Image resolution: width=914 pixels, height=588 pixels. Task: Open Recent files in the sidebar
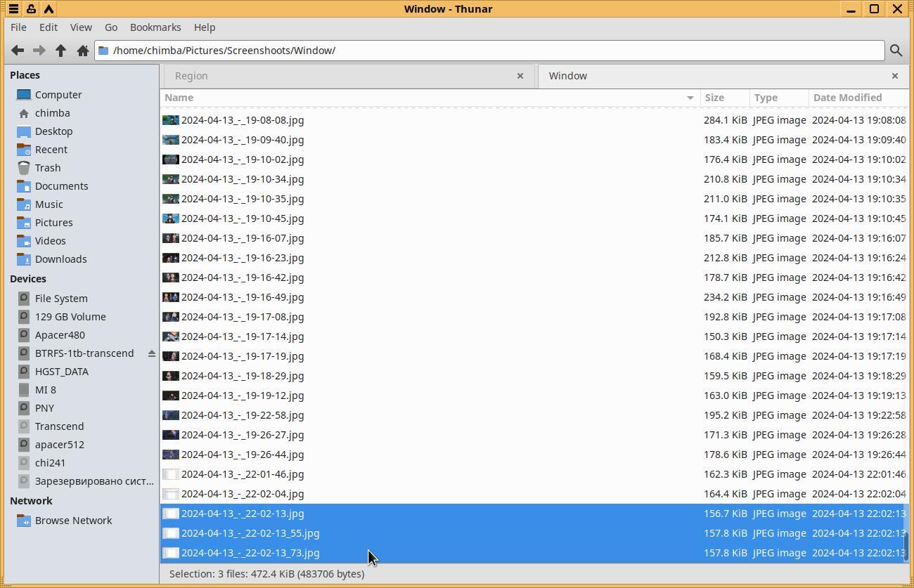click(51, 150)
